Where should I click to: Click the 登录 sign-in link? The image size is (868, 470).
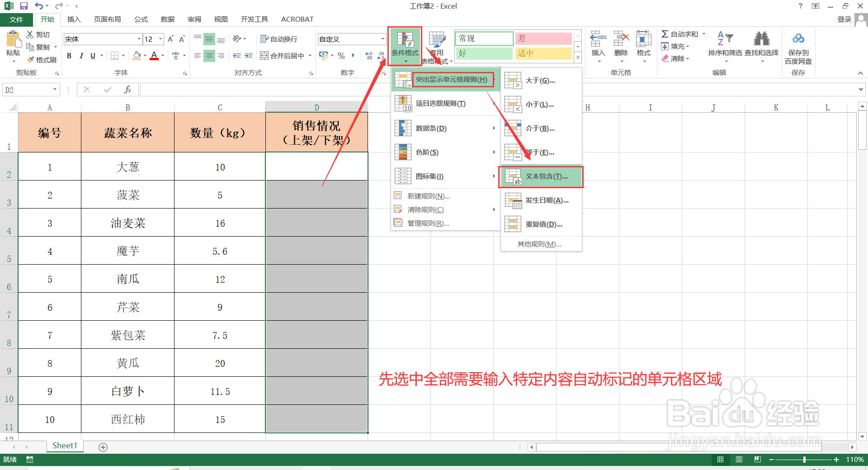844,19
